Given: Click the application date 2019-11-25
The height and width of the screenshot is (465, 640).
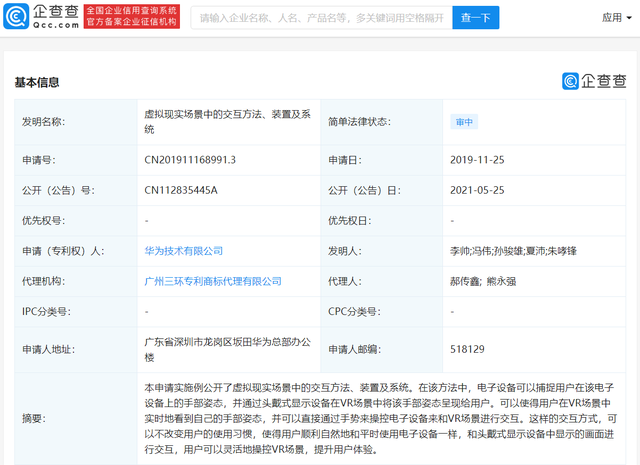Looking at the screenshot, I should tap(478, 159).
